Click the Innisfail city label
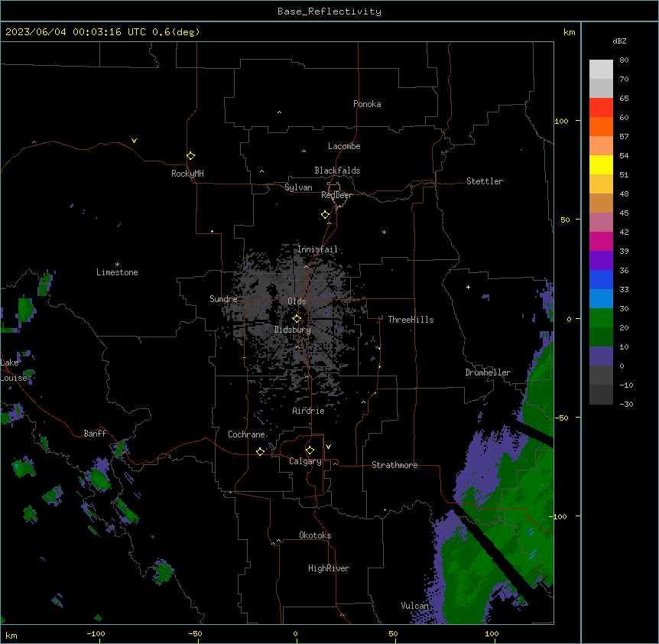 [317, 249]
